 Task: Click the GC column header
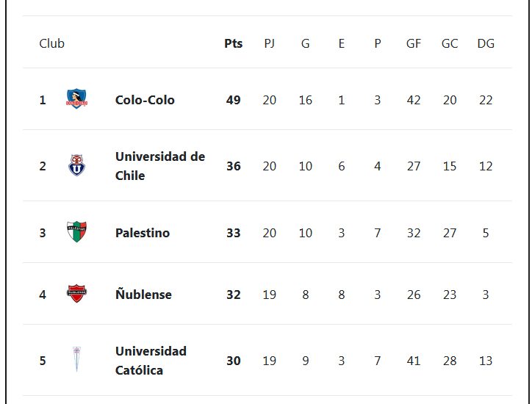point(450,43)
